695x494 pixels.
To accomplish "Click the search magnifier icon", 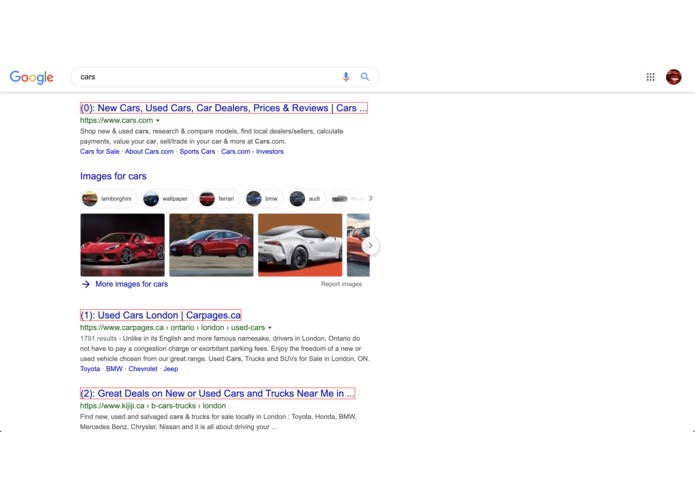I will tap(365, 77).
